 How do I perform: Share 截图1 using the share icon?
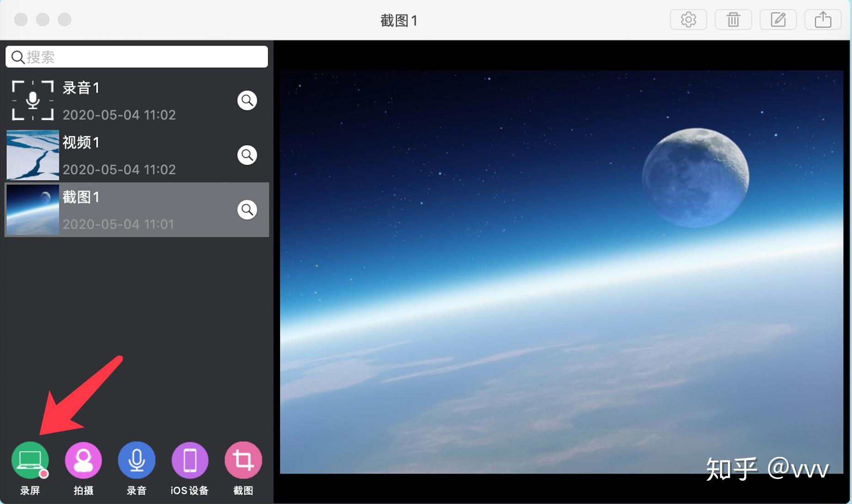(822, 19)
